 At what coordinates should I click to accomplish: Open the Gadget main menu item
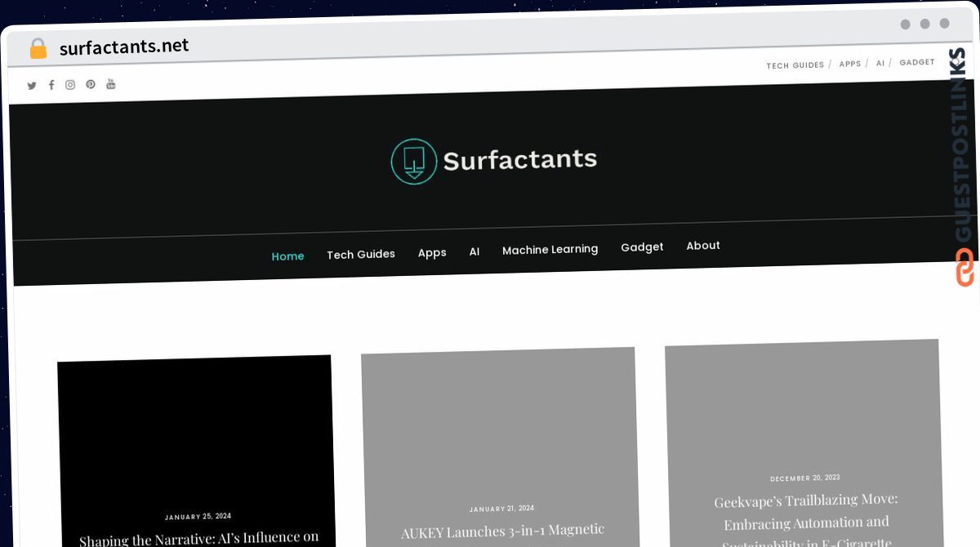tap(642, 247)
